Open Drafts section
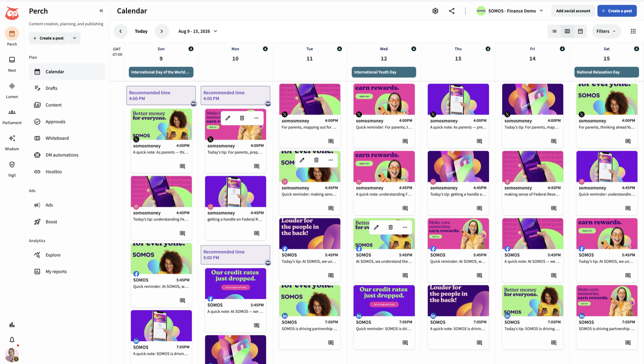The height and width of the screenshot is (364, 644). pyautogui.click(x=67, y=88)
